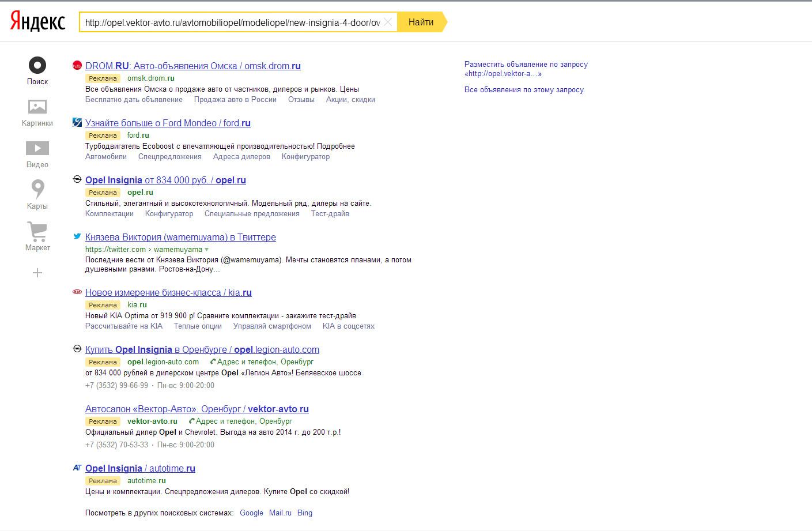Click Разместить объявление по запросу link
This screenshot has width=812, height=531.
point(526,69)
